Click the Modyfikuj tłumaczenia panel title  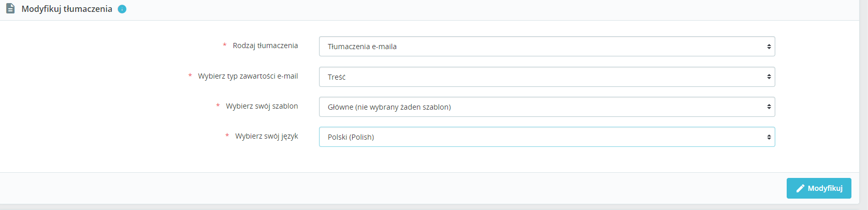point(67,9)
